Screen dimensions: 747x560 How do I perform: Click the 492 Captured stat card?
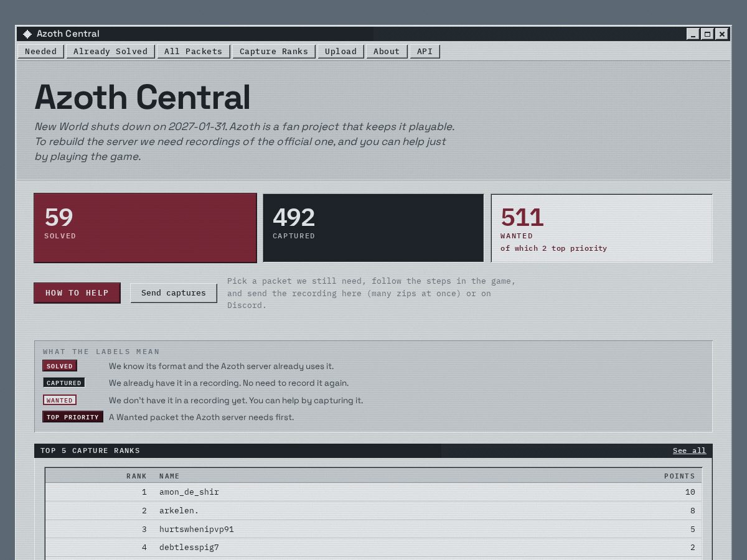373,228
